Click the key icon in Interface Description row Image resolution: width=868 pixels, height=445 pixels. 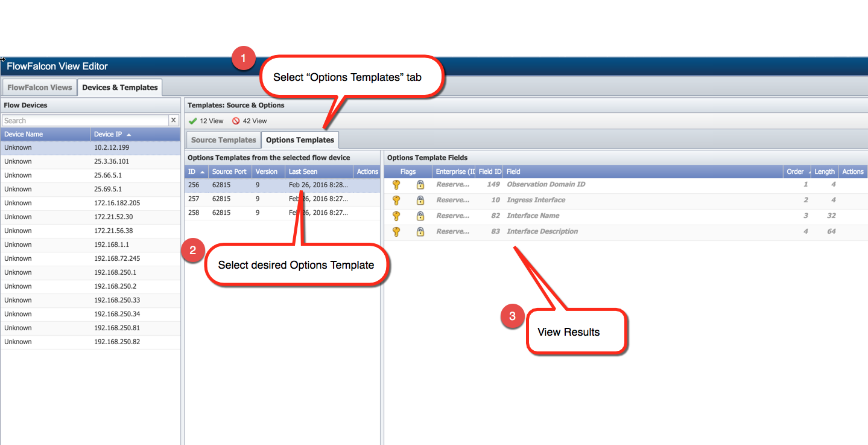[x=396, y=232]
